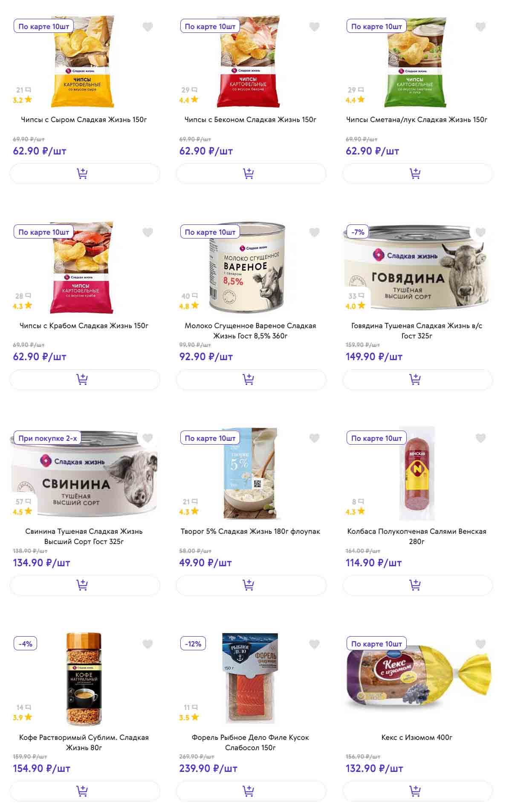Viewport: 512px width, 812px height.
Task: Add Кофе Растворимый to cart
Action: (85, 791)
